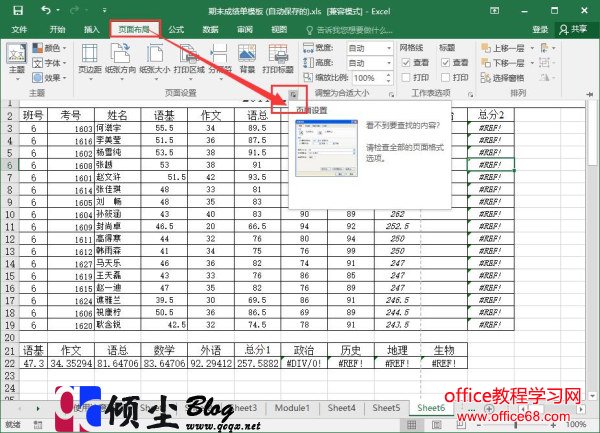Open Page Setup dialog launcher
Screen dimensions: 600x433
click(293, 94)
